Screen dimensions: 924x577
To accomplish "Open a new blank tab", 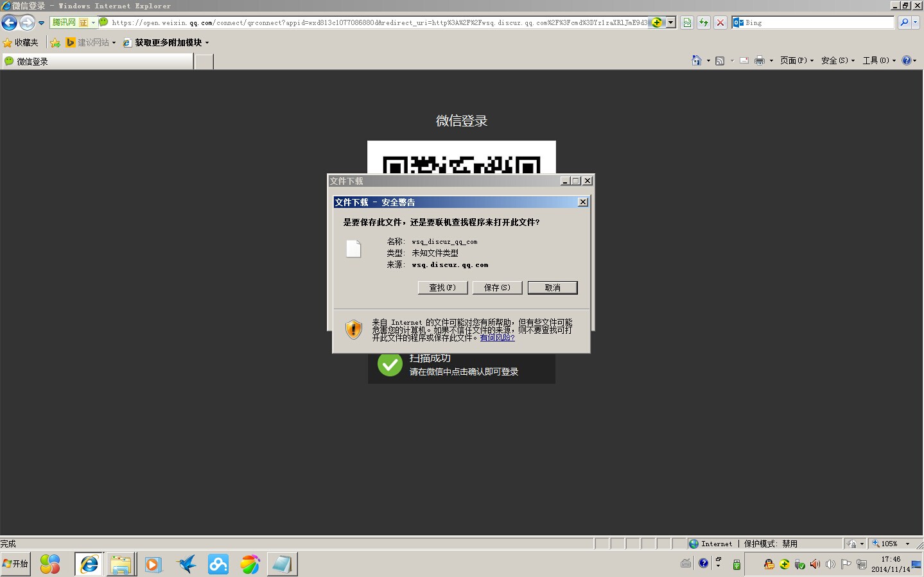I will click(204, 62).
